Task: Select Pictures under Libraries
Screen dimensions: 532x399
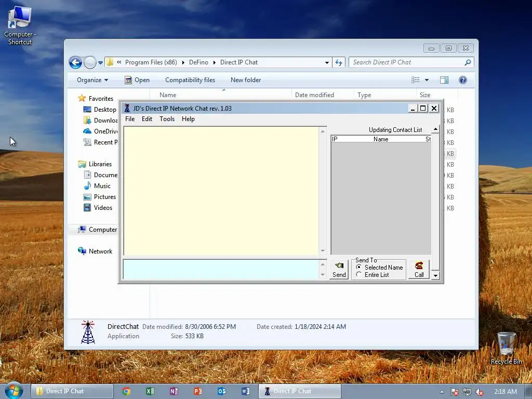Action: [105, 197]
